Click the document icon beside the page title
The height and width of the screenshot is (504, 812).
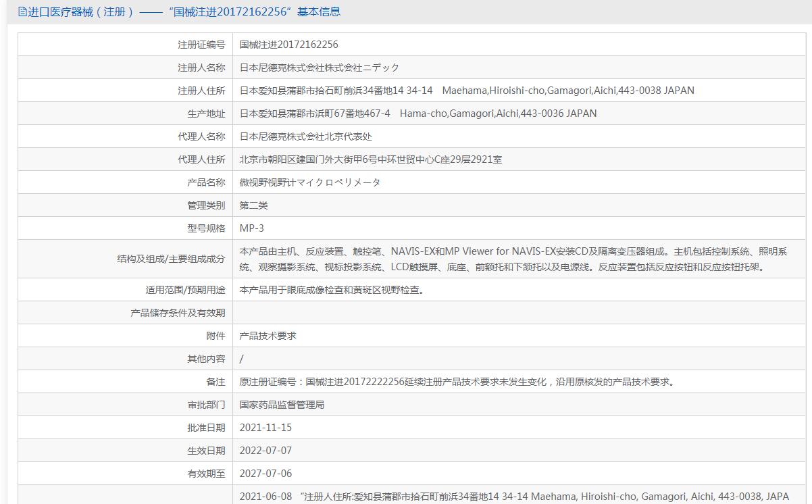coord(22,11)
